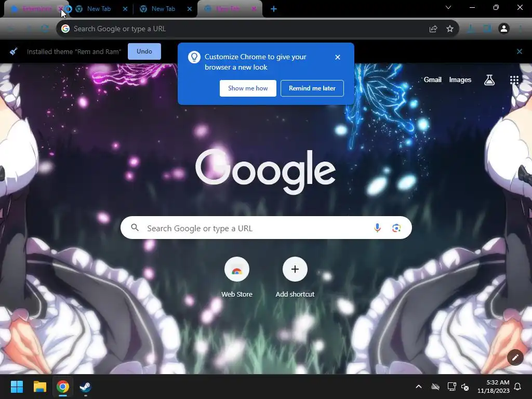Click the Google logo
The image size is (532, 399).
[265, 171]
